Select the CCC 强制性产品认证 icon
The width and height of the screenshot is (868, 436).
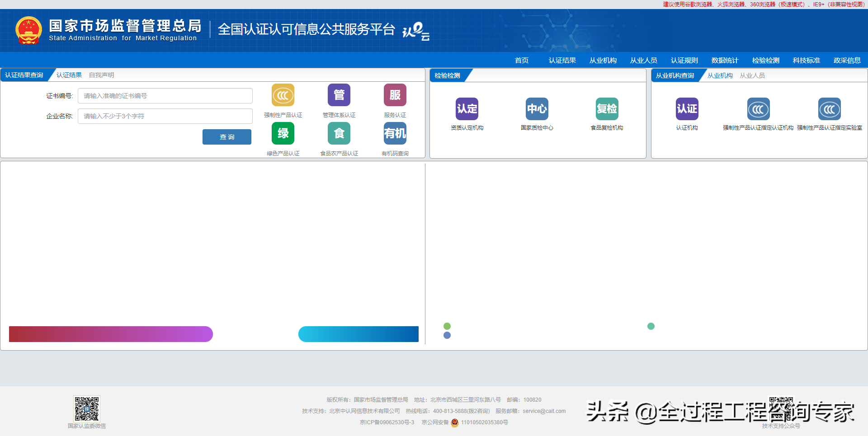pos(283,95)
